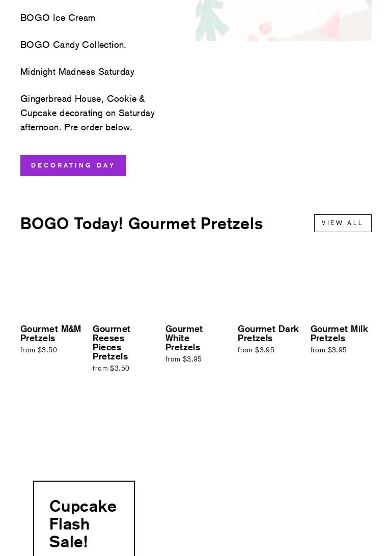
Task: Open Gourmet Reeses Pieces Pretzels product
Action: click(111, 343)
